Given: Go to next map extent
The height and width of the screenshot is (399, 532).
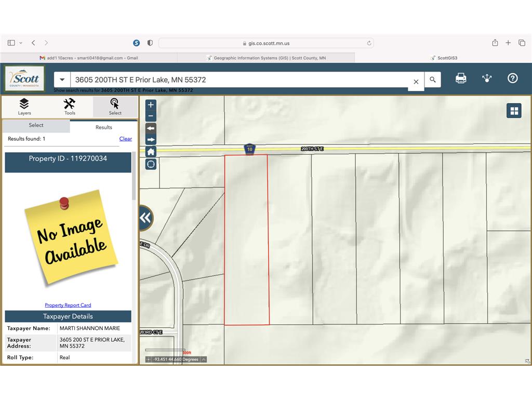Looking at the screenshot, I should coord(151,139).
